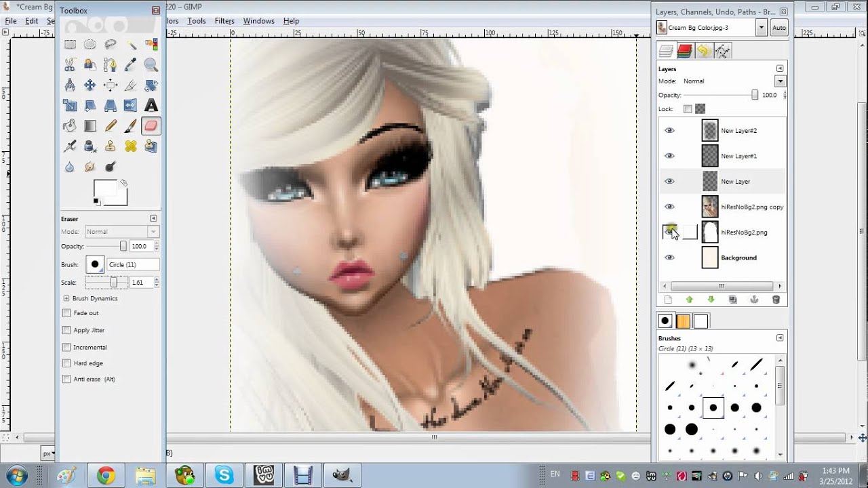Switch to the Channels tab
Screen dimensions: 868x488
click(684, 51)
